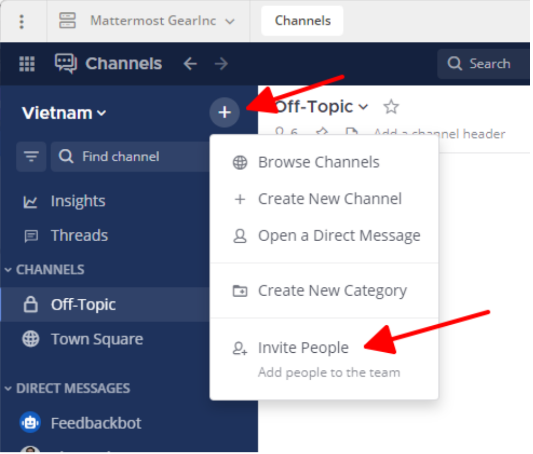This screenshot has height=454, width=533.
Task: Click the channel filter icon
Action: pos(31,157)
